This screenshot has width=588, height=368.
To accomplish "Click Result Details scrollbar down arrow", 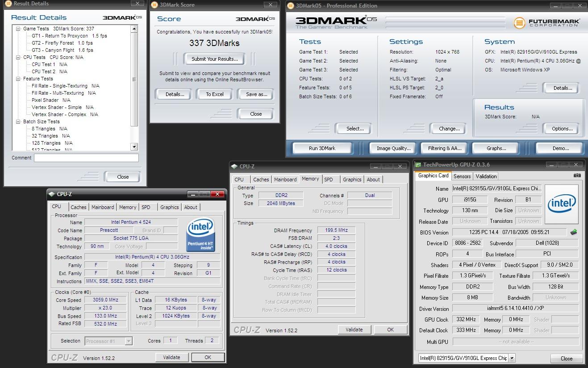I will pyautogui.click(x=134, y=146).
